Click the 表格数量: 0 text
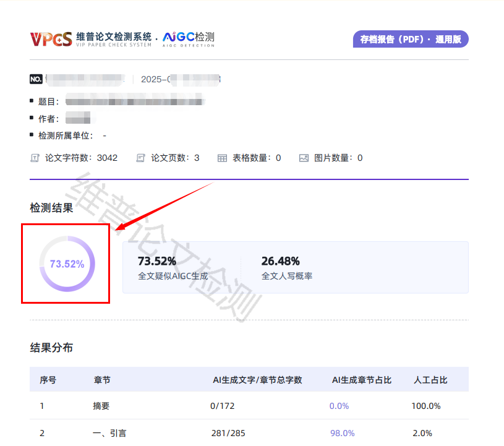The image size is (504, 446). (x=257, y=158)
